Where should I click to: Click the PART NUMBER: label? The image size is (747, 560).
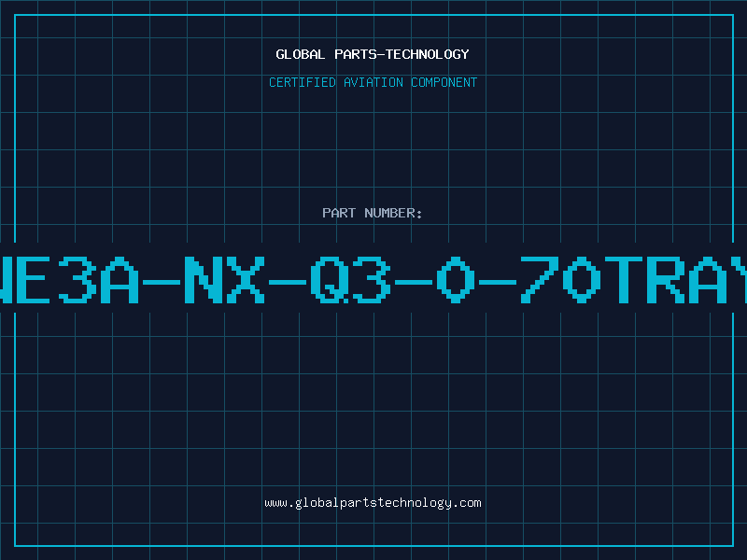373,213
